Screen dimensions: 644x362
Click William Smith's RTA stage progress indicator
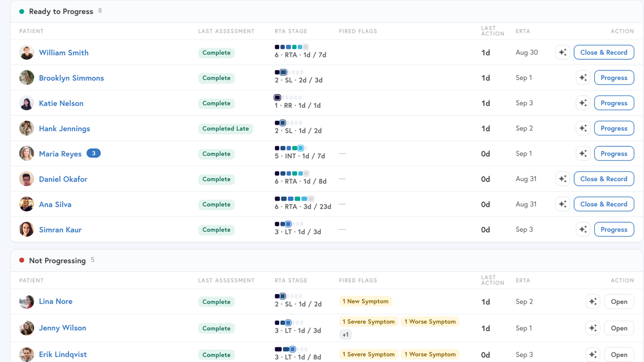point(292,47)
